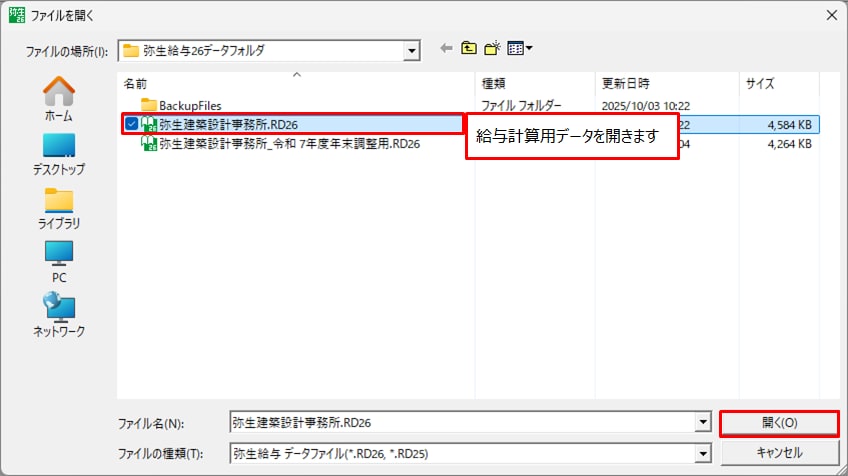Expand the ファイルの場所 dropdown
The width and height of the screenshot is (848, 476).
click(411, 50)
